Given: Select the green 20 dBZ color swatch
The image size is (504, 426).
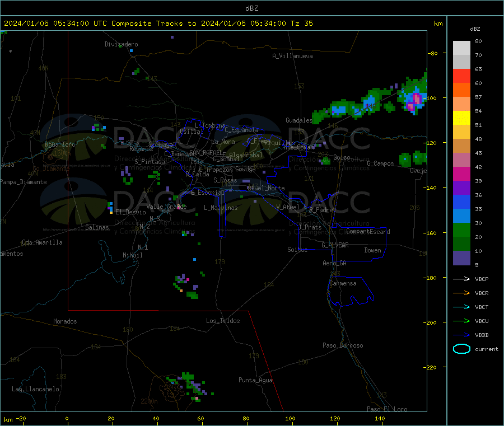Looking at the screenshot, I should [461, 230].
